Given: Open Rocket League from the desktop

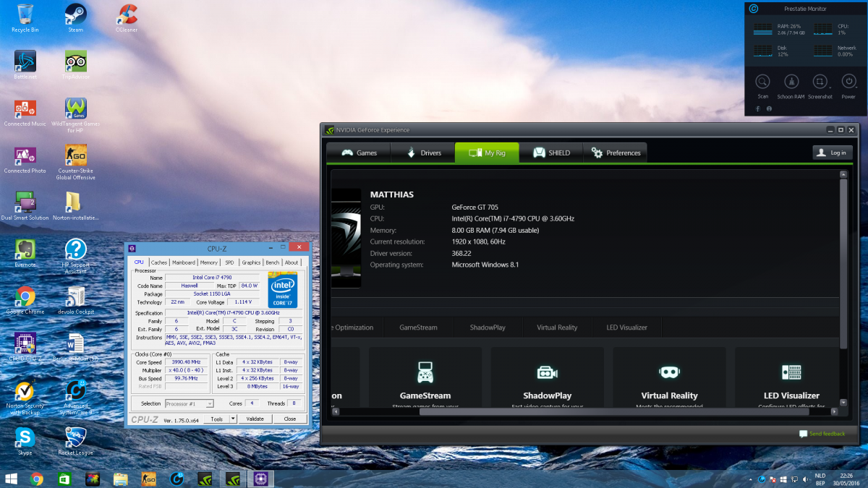Looking at the screenshot, I should pos(75,438).
